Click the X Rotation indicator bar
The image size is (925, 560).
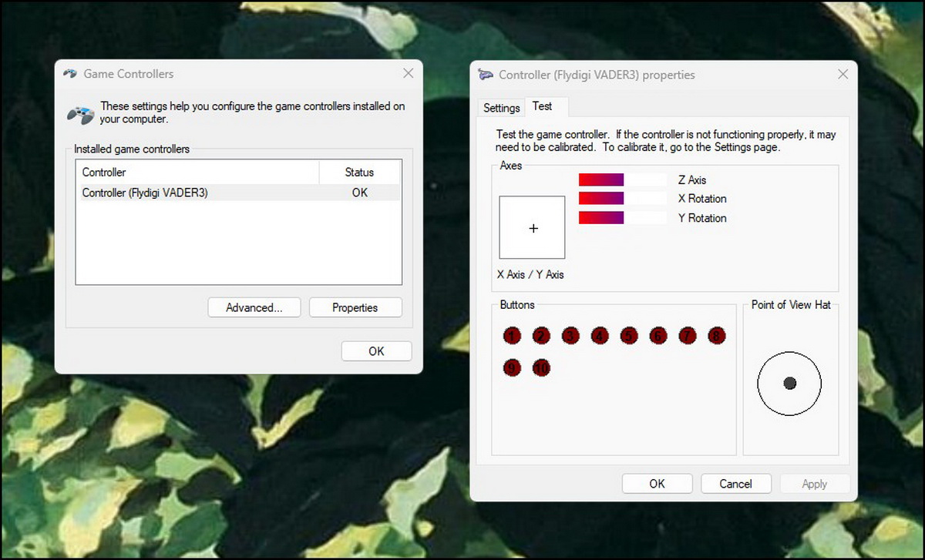point(622,199)
